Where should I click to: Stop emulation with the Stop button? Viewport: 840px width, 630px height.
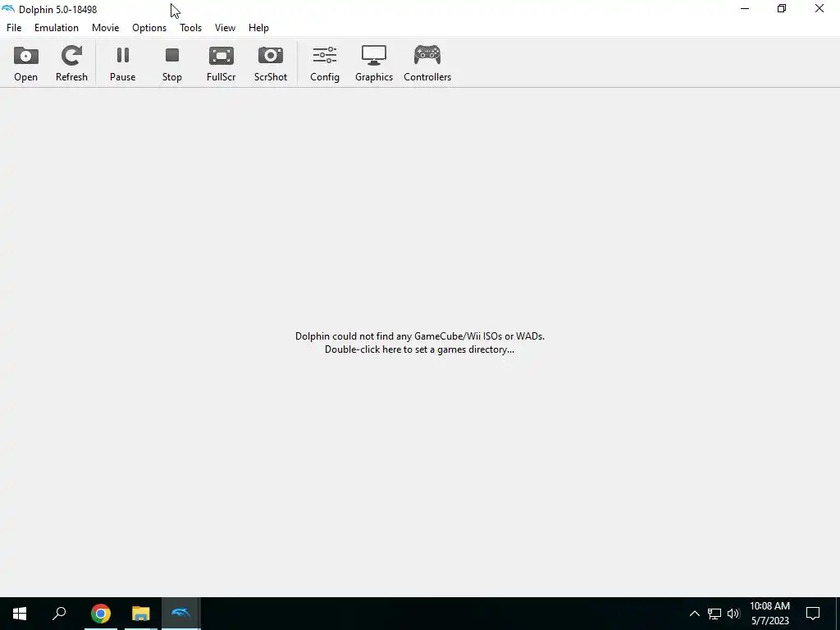[x=172, y=63]
